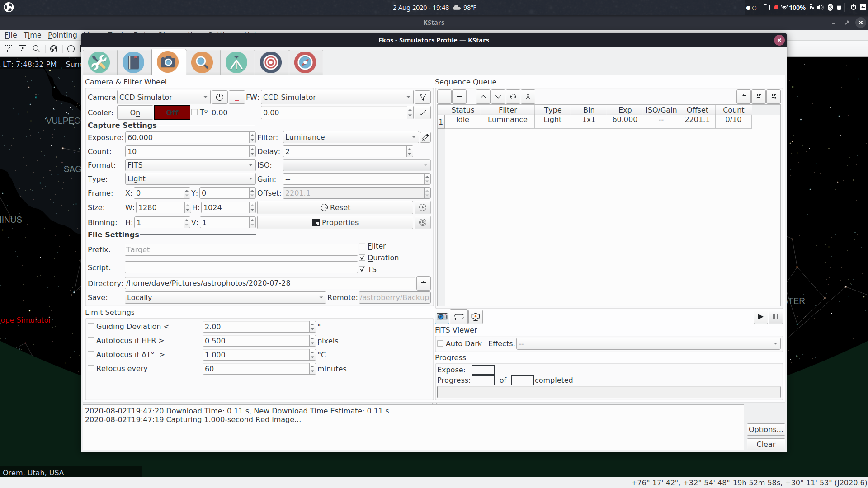
Task: Click the live video monitor icon
Action: [x=476, y=317]
